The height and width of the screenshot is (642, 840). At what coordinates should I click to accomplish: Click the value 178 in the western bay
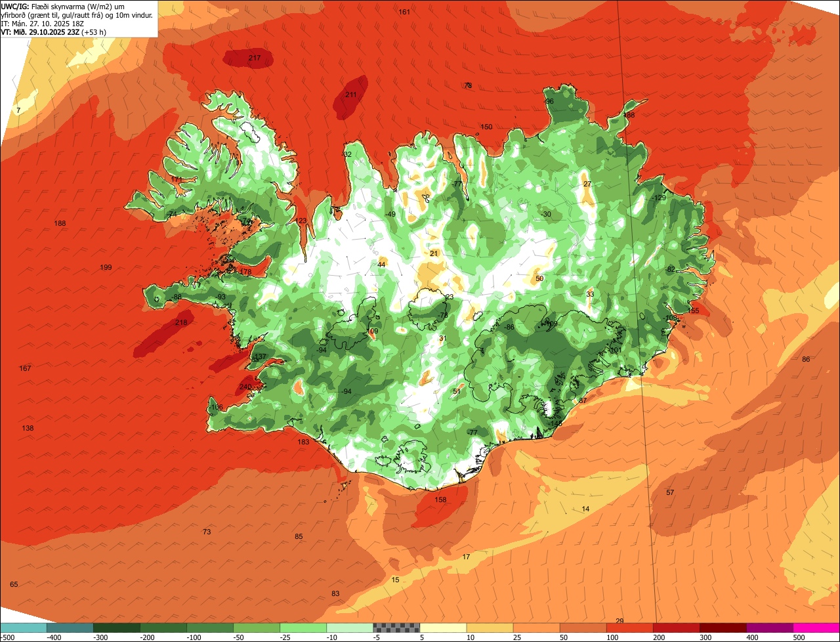pos(245,272)
